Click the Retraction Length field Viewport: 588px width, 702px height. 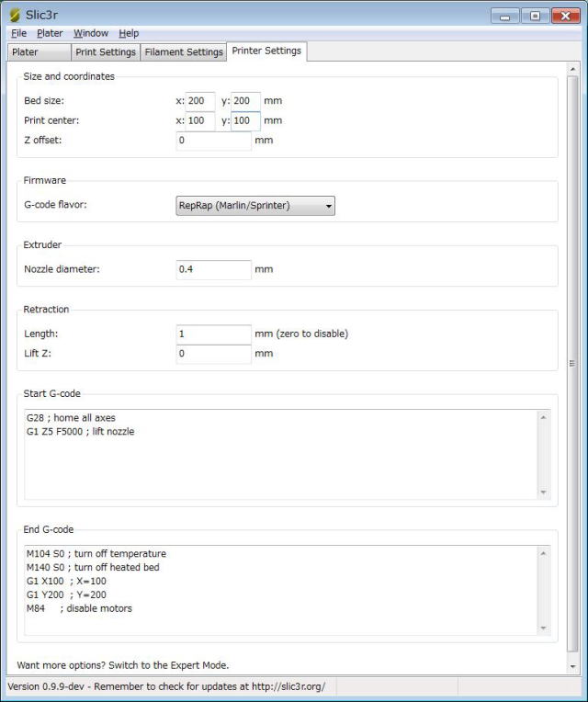click(x=214, y=334)
